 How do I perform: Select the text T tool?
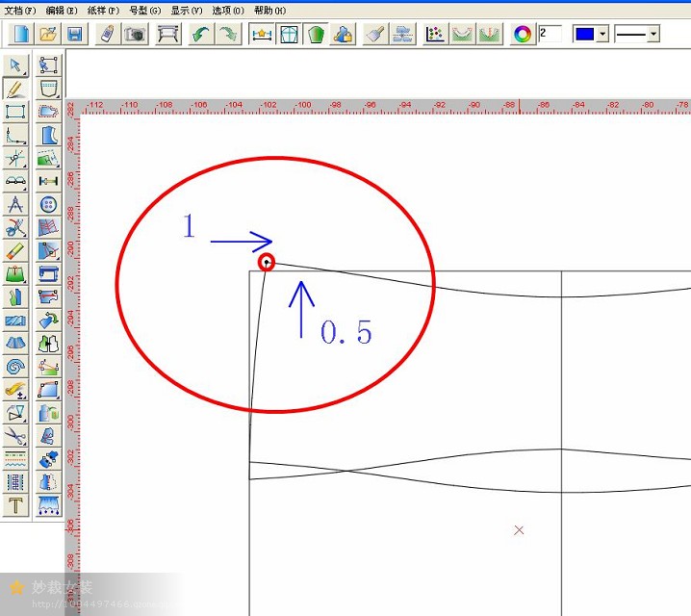click(x=16, y=505)
